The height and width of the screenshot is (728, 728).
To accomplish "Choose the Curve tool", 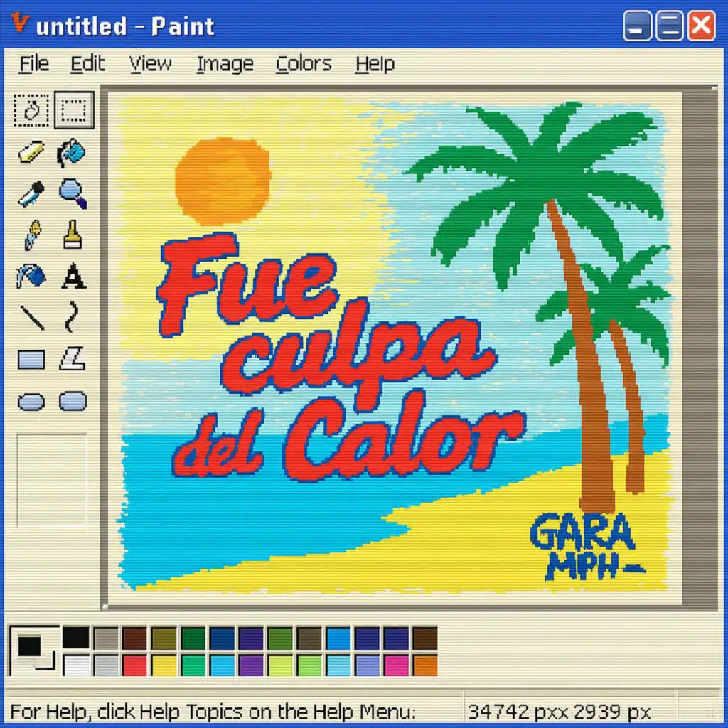I will pos(72,317).
